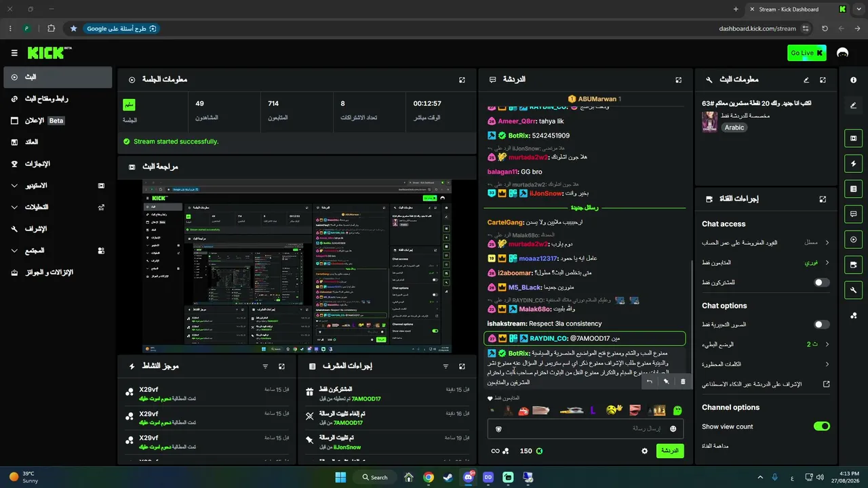Open the filter in moderator actions panel
This screenshot has height=488, width=868.
pos(446,366)
